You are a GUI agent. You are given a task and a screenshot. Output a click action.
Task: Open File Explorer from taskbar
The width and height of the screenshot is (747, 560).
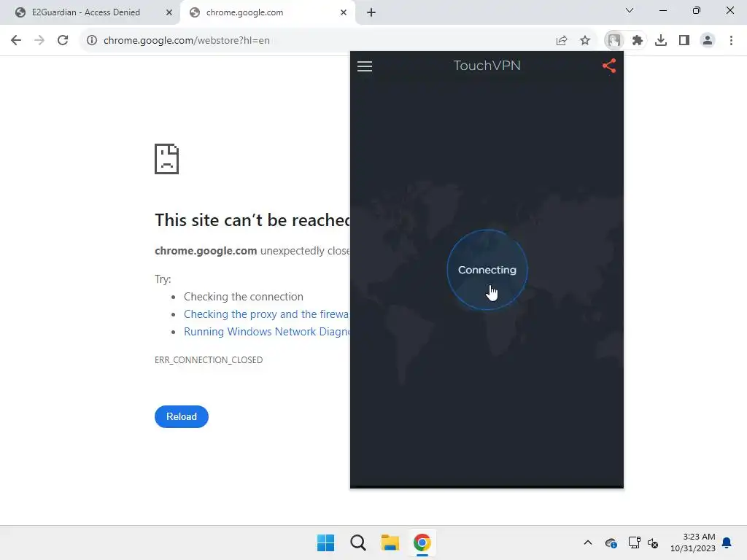tap(390, 542)
